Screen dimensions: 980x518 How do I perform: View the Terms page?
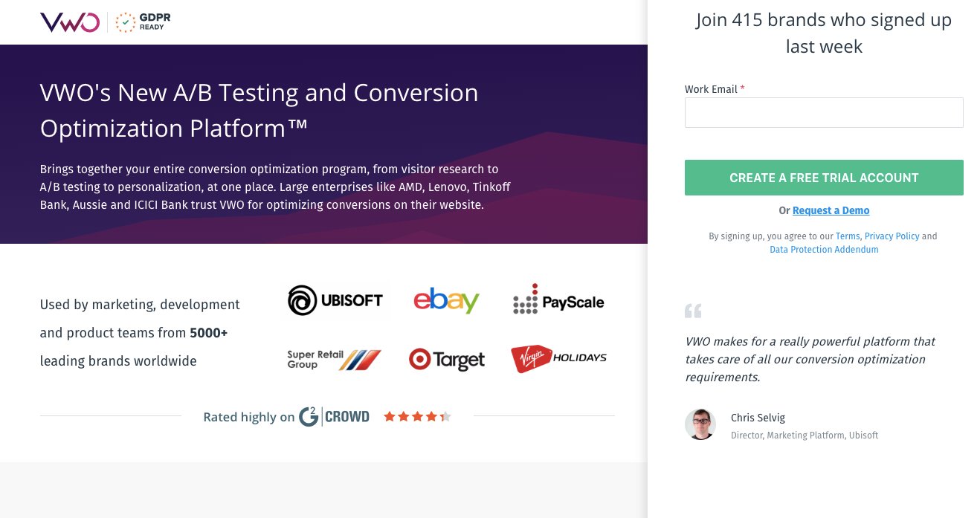click(848, 236)
